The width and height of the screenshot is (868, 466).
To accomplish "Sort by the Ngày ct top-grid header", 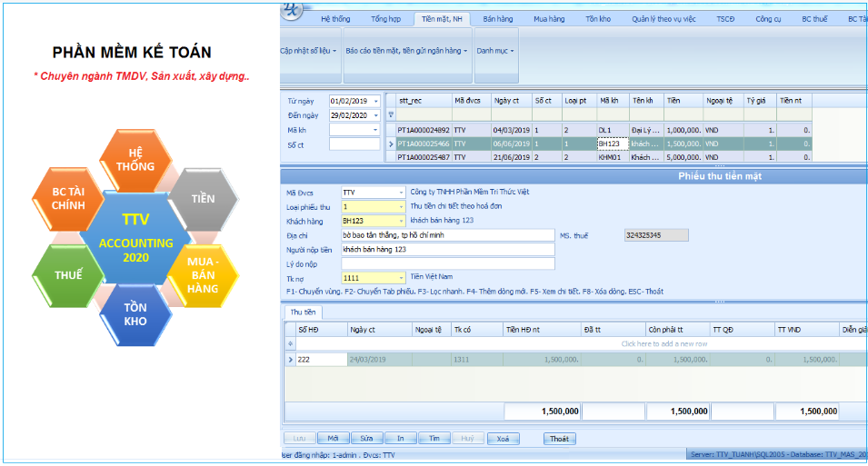I will (x=512, y=101).
